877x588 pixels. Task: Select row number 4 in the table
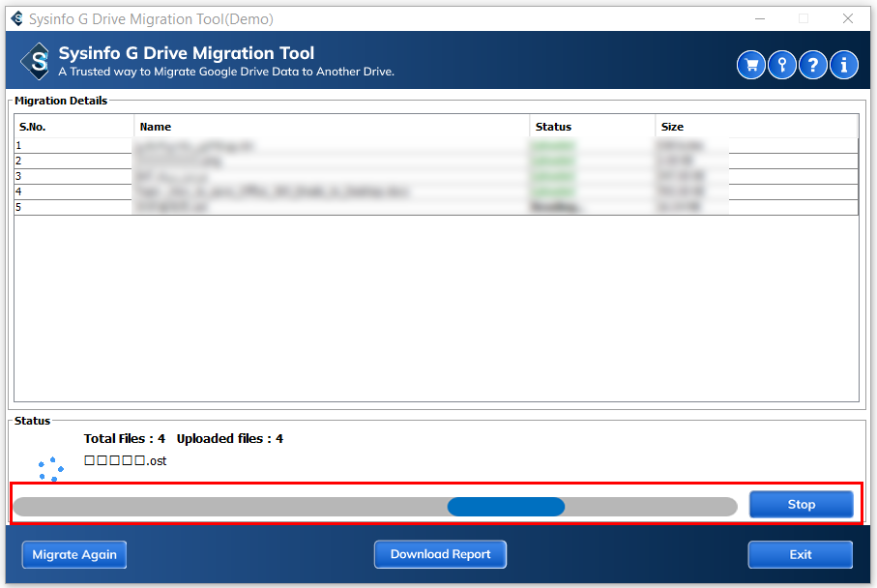point(436,191)
